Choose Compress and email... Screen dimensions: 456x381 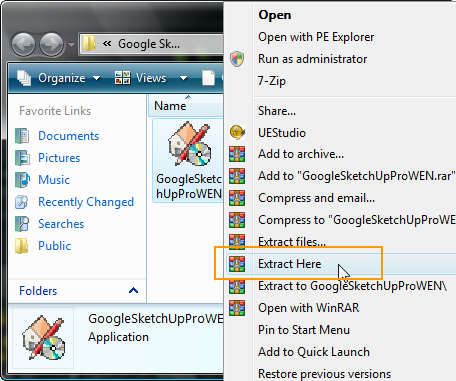coord(316,198)
